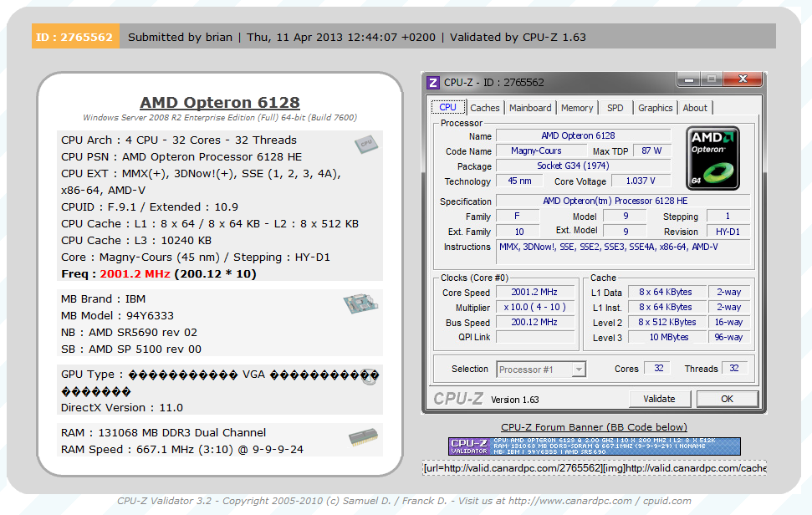Click the motherboard icon beside MB Brand
Viewport: 812px width, 515px height.
click(360, 303)
